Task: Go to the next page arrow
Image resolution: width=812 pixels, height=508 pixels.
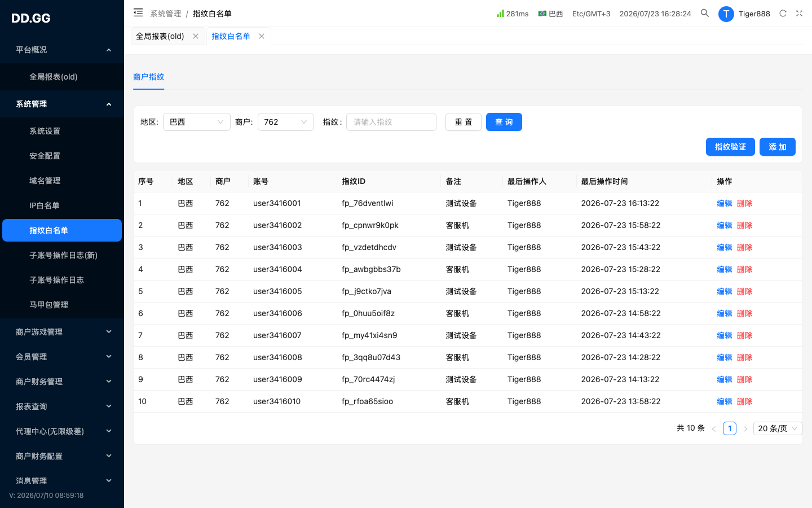Action: click(745, 429)
